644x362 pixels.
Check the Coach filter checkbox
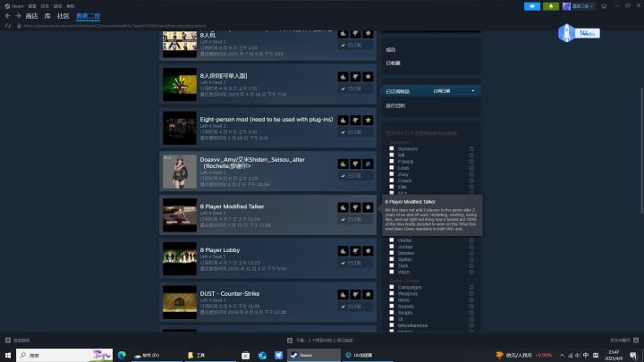coord(392,181)
